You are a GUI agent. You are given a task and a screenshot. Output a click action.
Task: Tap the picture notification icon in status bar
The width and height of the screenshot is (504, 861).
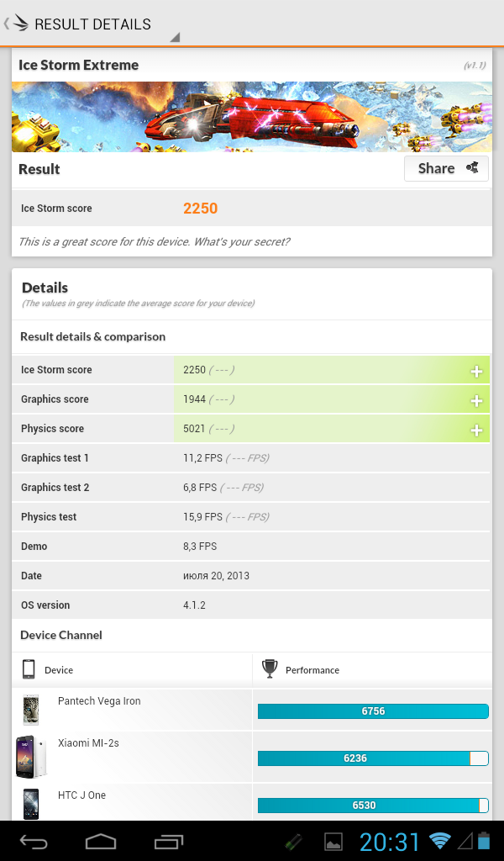click(333, 842)
